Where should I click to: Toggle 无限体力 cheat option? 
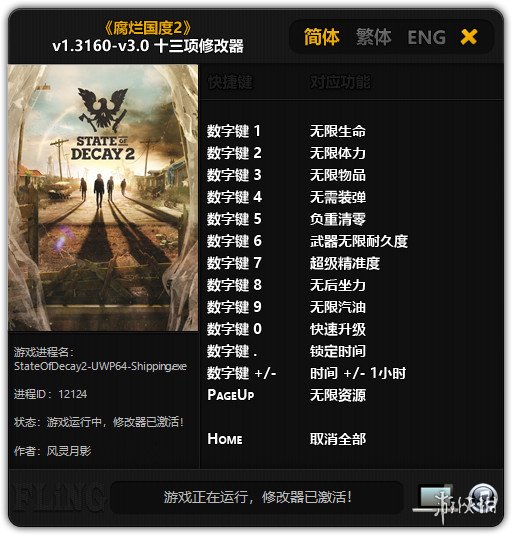pyautogui.click(x=338, y=153)
